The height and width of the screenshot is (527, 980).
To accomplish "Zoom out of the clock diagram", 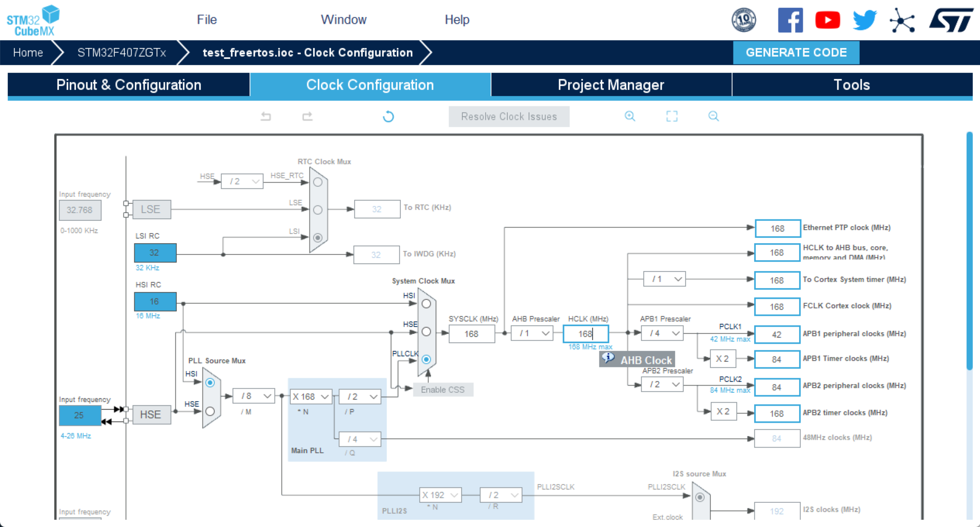I will pyautogui.click(x=713, y=116).
